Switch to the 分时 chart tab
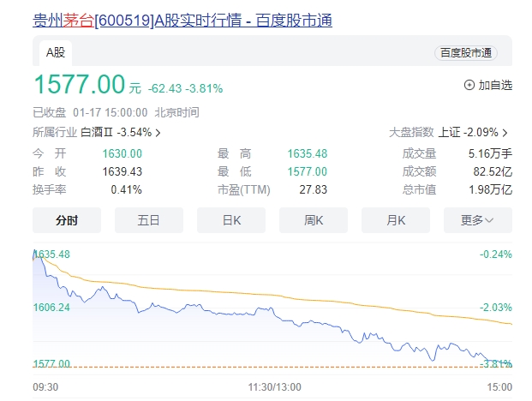 point(67,220)
